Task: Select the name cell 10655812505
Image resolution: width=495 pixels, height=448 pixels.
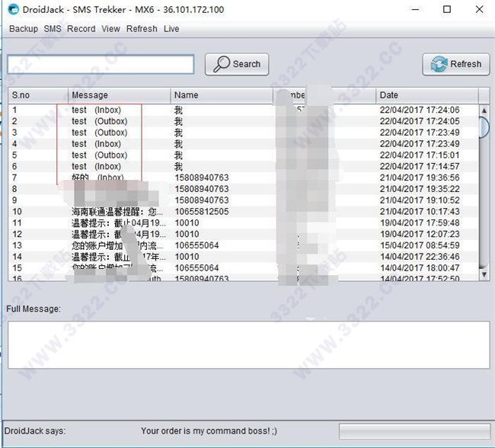Action: click(202, 212)
